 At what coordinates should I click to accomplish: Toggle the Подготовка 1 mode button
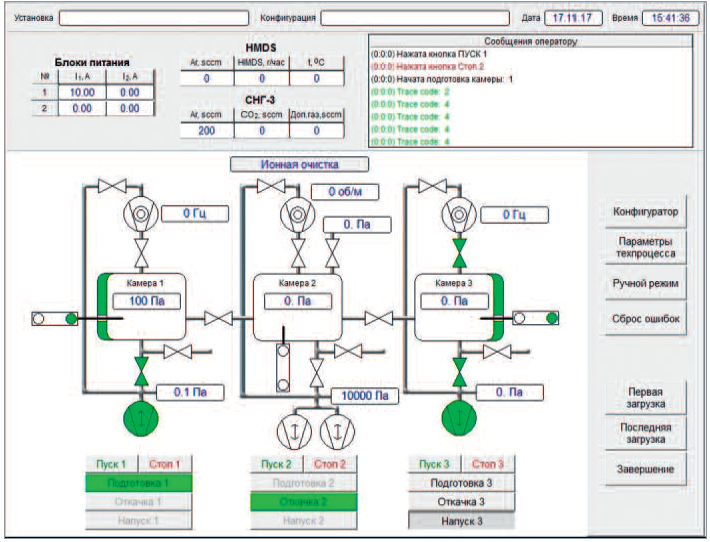pos(139,483)
